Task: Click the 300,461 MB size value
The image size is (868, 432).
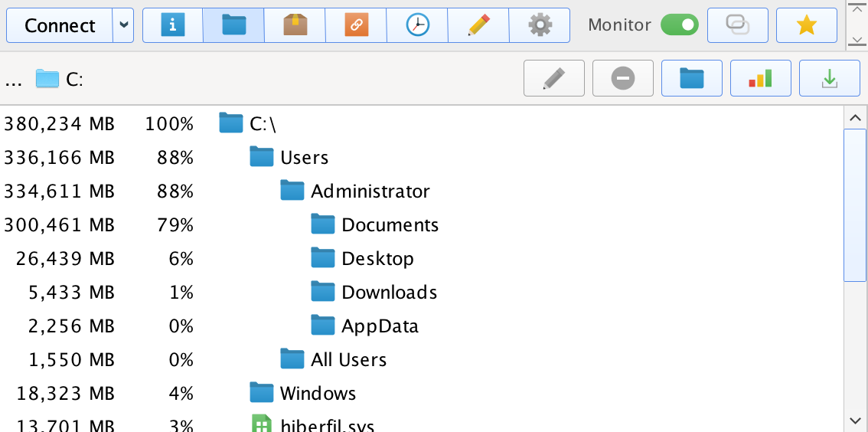Action: (59, 225)
